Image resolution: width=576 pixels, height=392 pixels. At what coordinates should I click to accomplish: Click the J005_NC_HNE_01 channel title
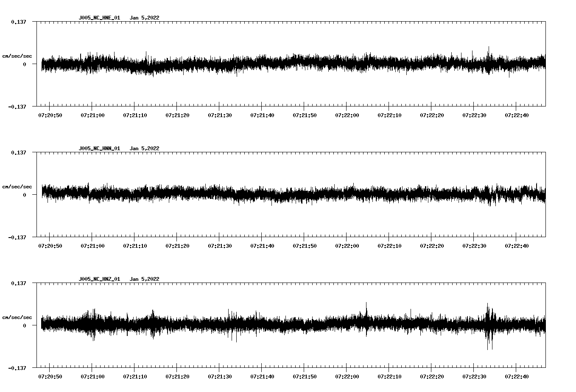point(99,18)
